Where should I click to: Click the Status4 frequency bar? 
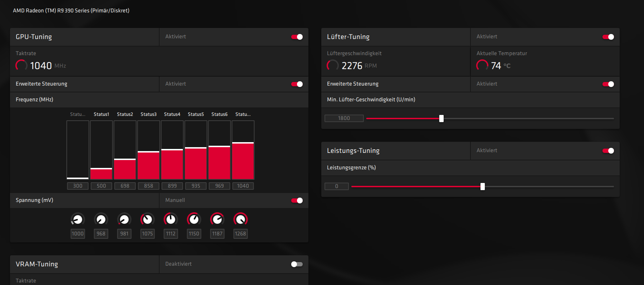(172, 150)
